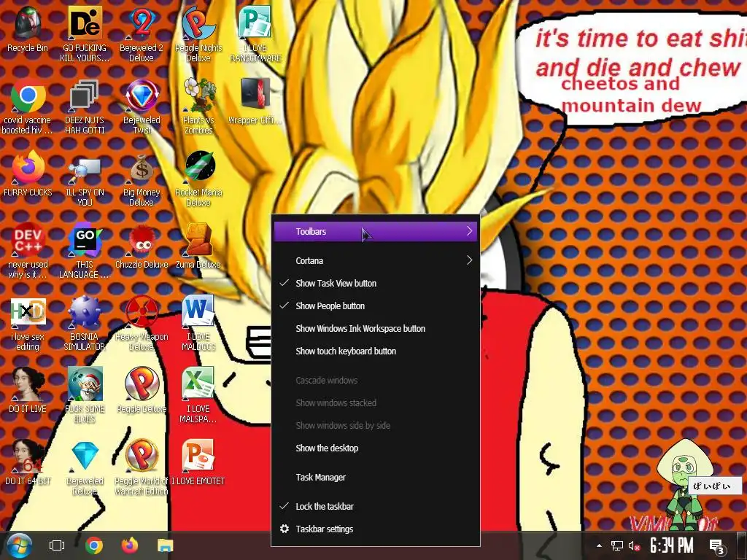Show hidden tray icons arrow

pyautogui.click(x=600, y=545)
